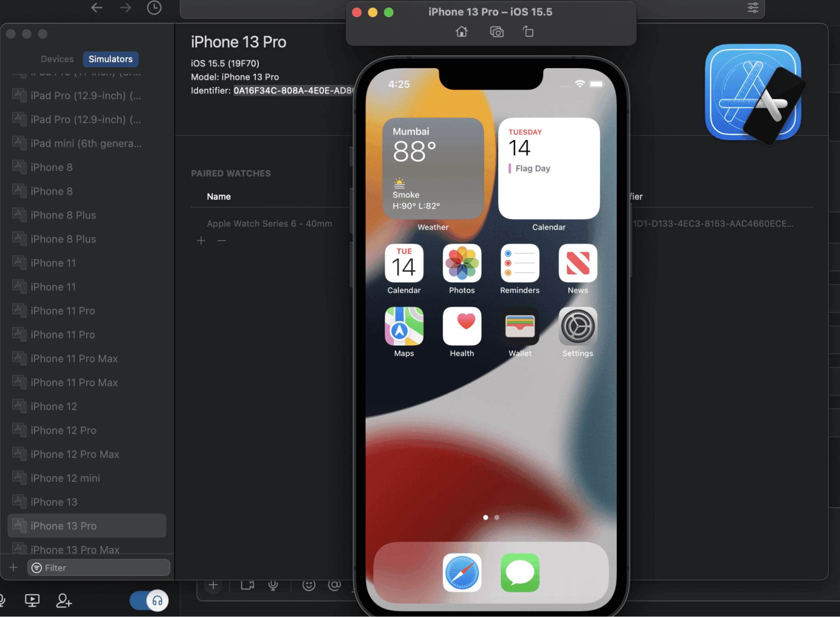Click the history clock icon in the top toolbar
The height and width of the screenshot is (617, 840).
point(154,7)
